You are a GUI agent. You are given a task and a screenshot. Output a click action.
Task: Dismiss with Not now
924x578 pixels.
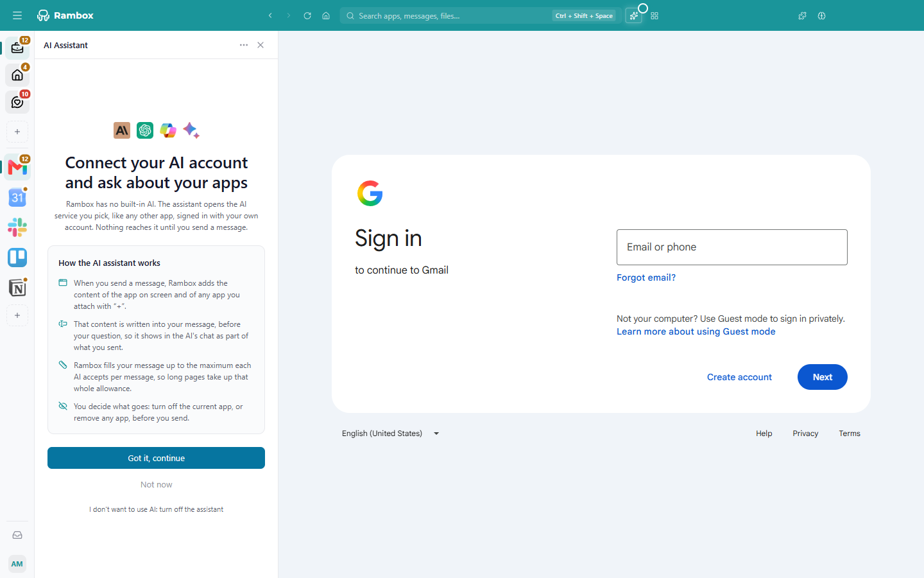tap(156, 485)
